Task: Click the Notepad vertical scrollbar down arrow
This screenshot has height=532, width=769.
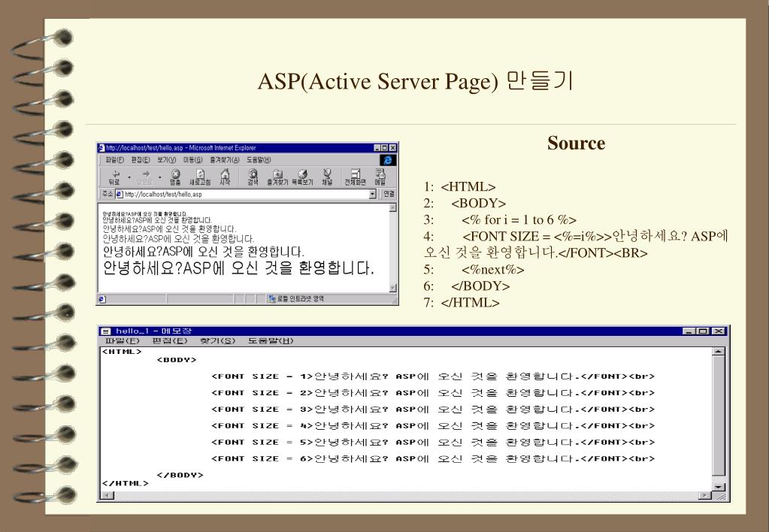Action: [x=719, y=487]
